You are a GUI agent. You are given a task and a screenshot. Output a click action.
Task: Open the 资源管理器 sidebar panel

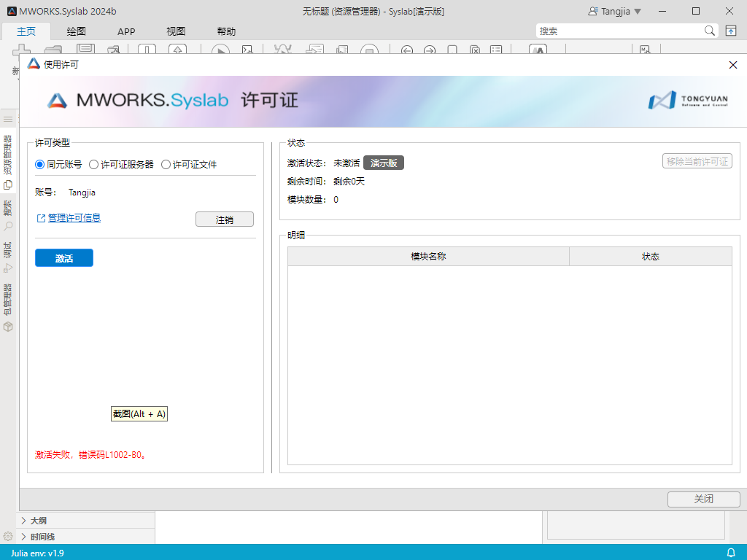click(7, 162)
